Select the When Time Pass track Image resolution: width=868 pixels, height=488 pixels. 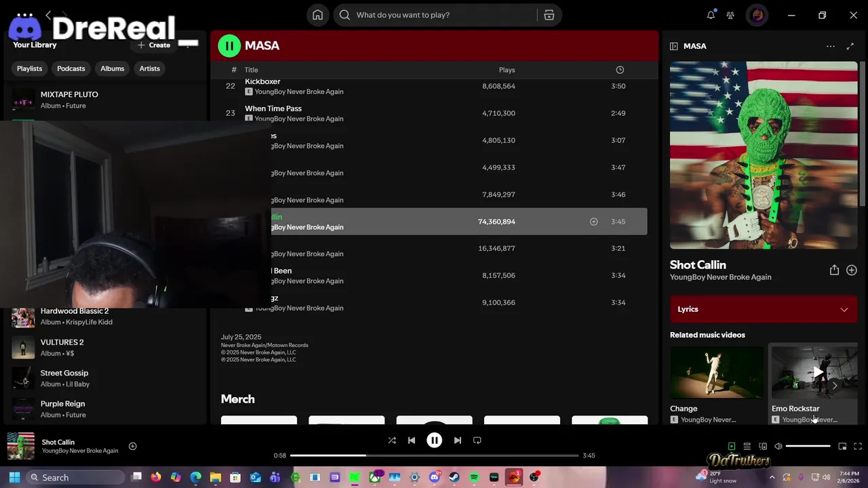273,108
